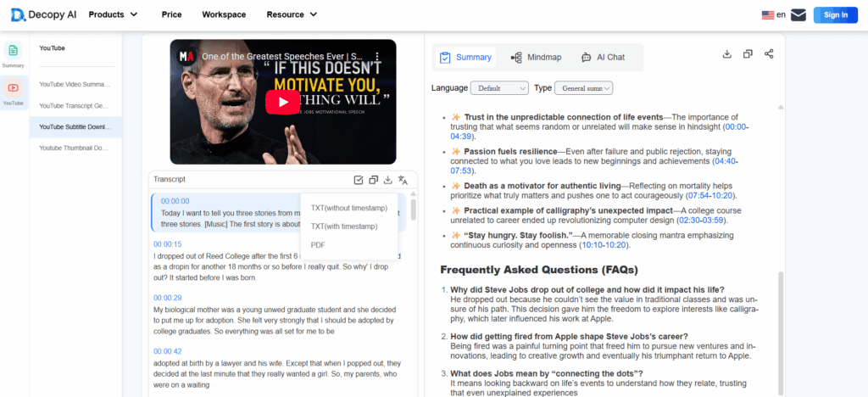
Task: Click the Sign In button
Action: [x=835, y=14]
